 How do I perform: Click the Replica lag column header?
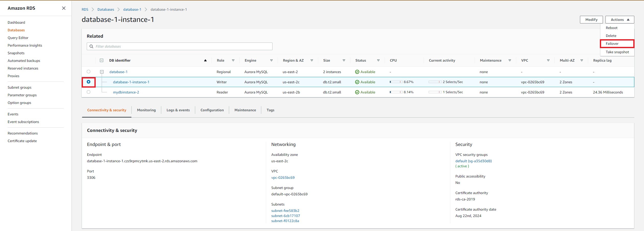[x=602, y=60]
